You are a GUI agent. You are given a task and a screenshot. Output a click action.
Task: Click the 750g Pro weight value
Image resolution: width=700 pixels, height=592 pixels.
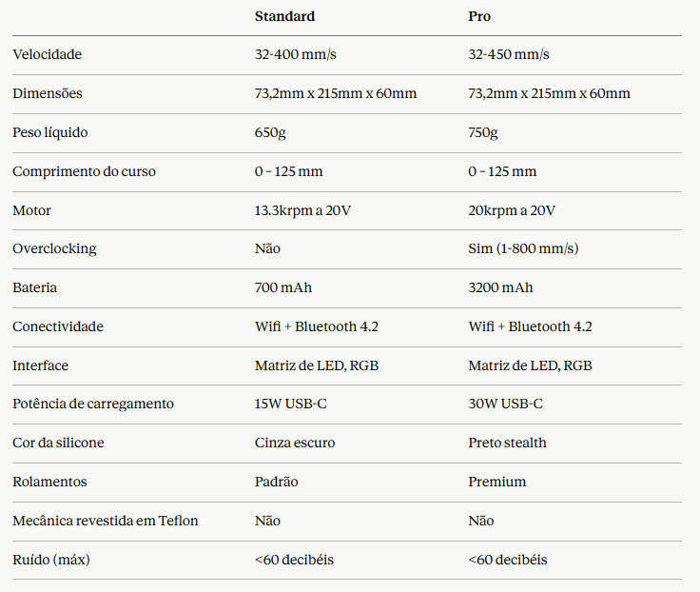tap(483, 132)
